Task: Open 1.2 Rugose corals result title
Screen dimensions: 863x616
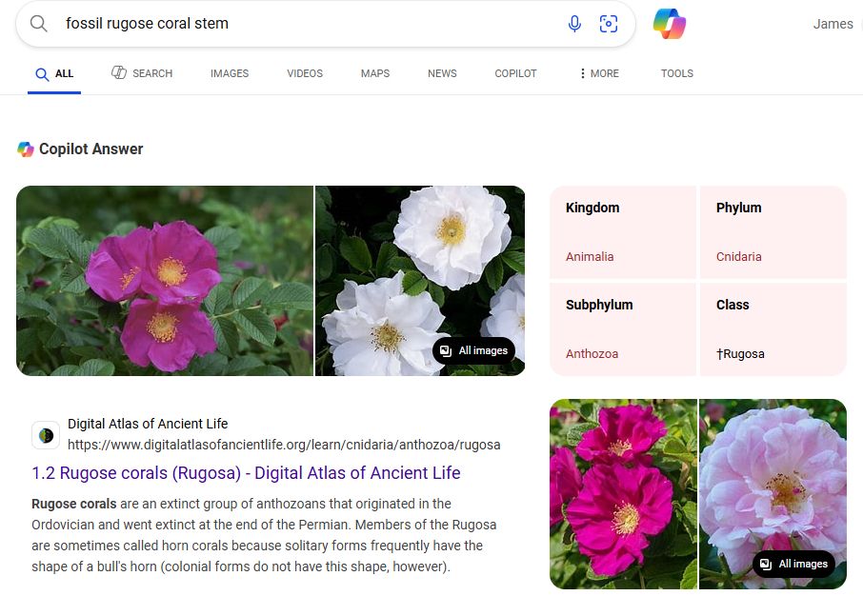Action: [x=246, y=473]
